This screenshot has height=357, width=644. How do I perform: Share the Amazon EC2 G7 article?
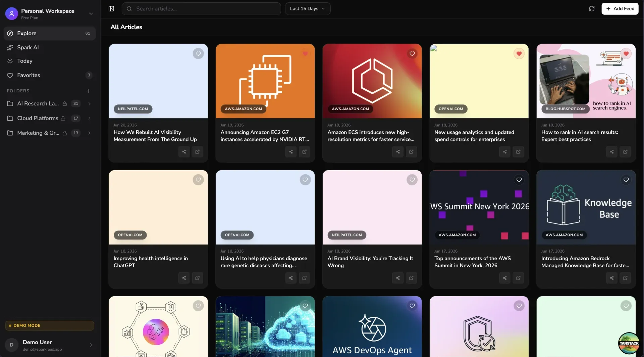click(291, 152)
